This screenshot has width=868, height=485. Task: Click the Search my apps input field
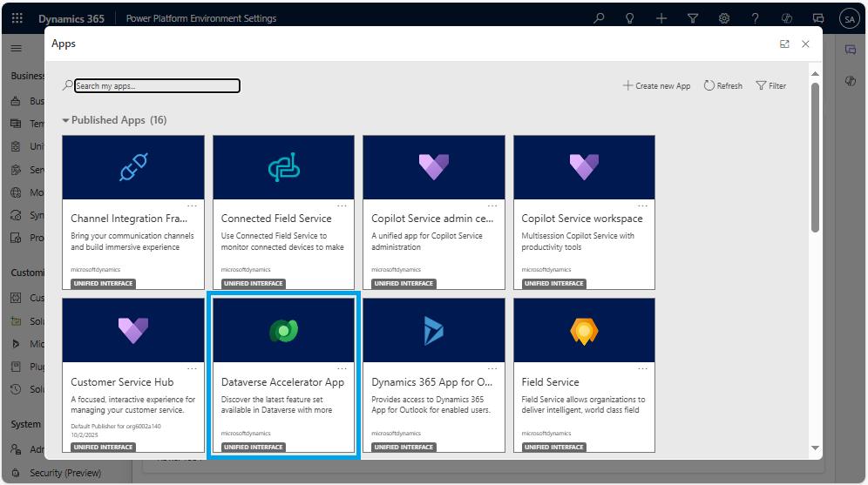[157, 86]
